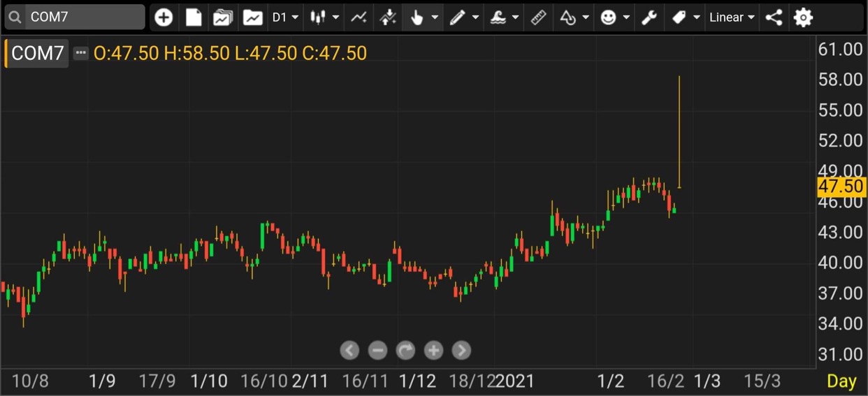The width and height of the screenshot is (868, 396).
Task: Open the wrench tools settings icon
Action: (649, 17)
